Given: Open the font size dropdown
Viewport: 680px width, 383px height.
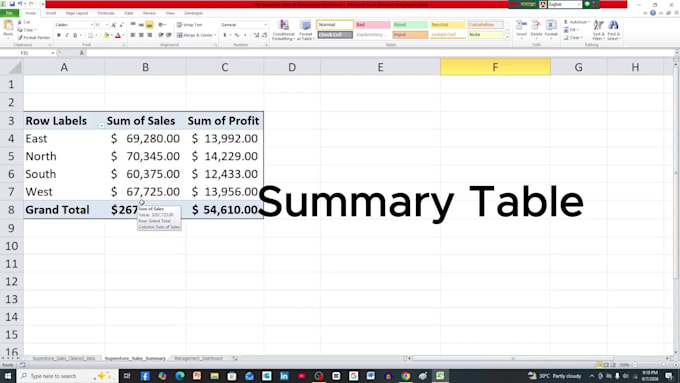Looking at the screenshot, I should (107, 25).
